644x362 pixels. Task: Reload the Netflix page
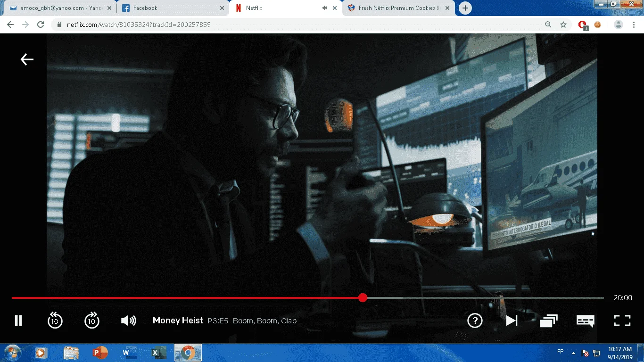click(41, 25)
